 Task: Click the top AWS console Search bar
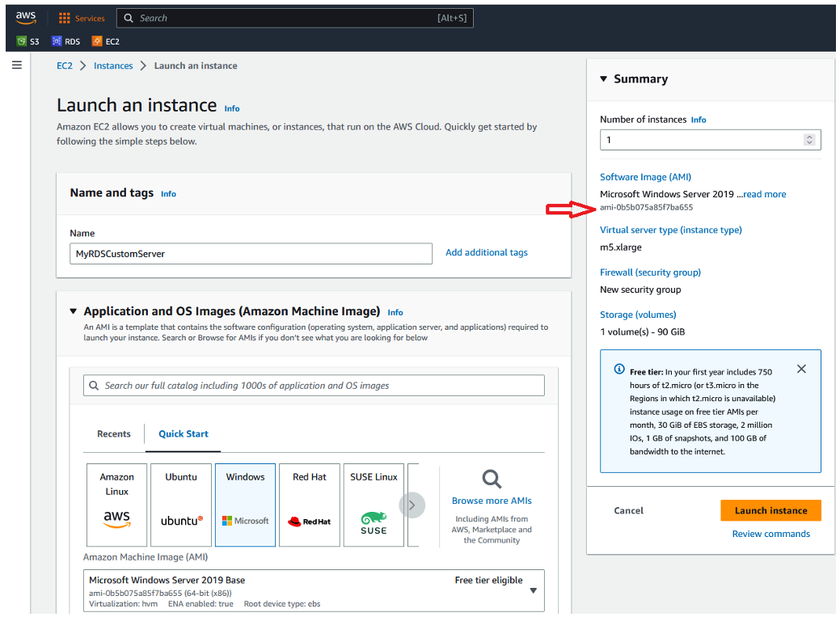click(x=294, y=19)
